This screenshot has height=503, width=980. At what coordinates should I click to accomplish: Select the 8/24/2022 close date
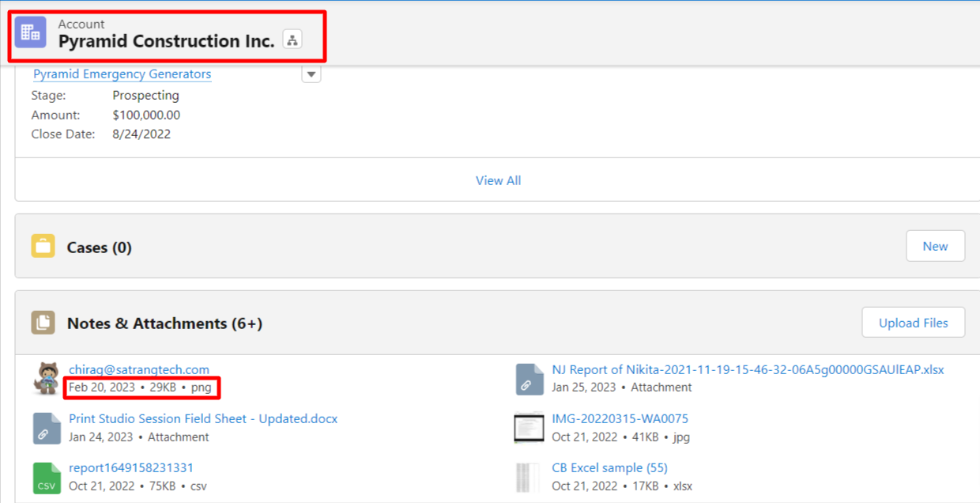click(x=141, y=134)
